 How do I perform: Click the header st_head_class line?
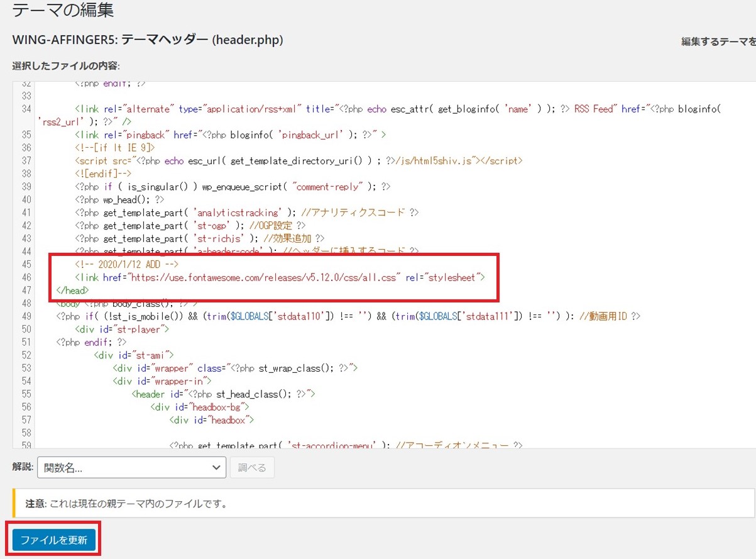pyautogui.click(x=223, y=394)
